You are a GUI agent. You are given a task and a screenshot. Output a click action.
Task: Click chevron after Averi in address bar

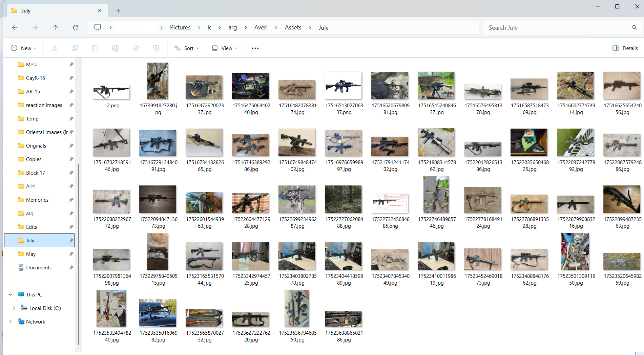pyautogui.click(x=276, y=27)
